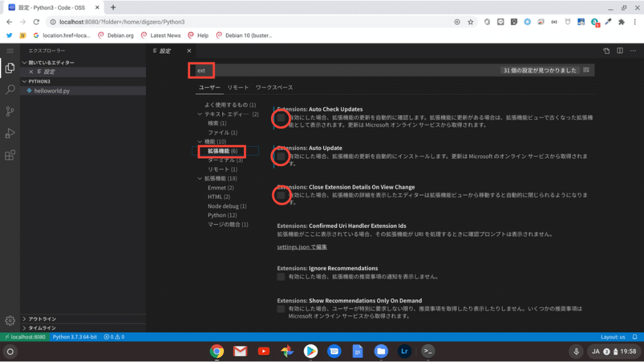Open the settings.json で編集 link

[x=302, y=247]
